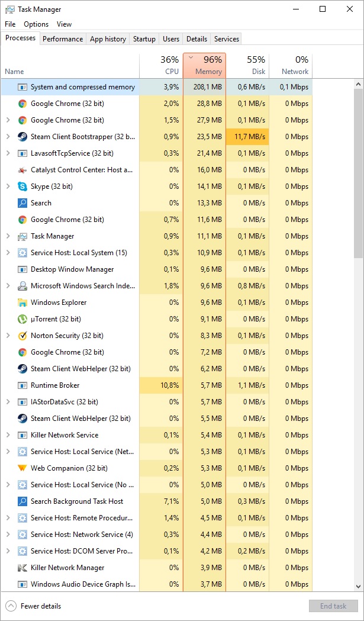Image resolution: width=364 pixels, height=621 pixels.
Task: Click the End task button
Action: 333,606
